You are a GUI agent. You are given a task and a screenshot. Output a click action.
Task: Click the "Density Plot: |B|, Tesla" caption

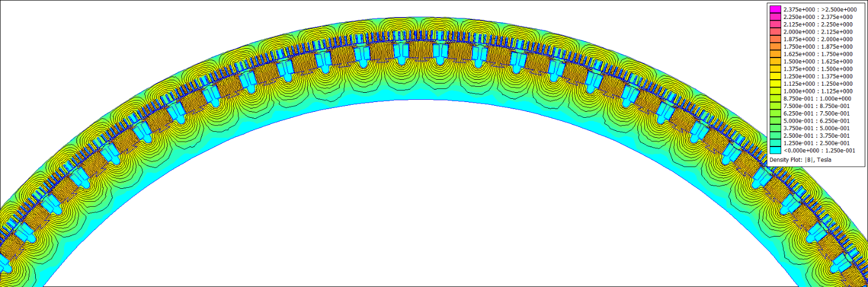(x=800, y=160)
